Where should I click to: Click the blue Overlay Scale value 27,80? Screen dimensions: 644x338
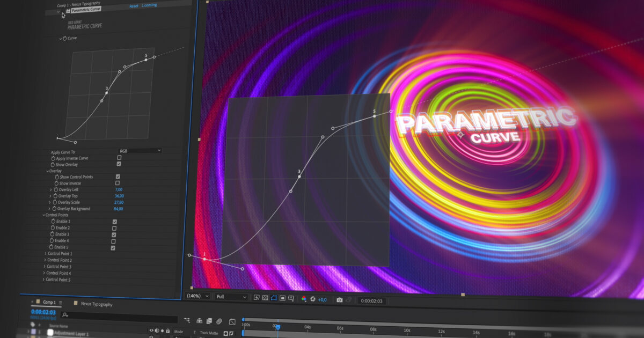119,202
